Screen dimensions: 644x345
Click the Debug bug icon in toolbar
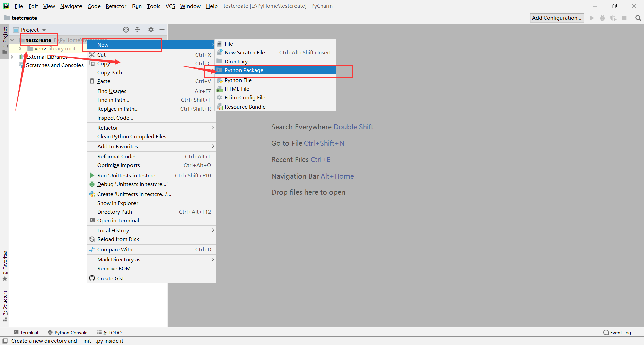[602, 18]
